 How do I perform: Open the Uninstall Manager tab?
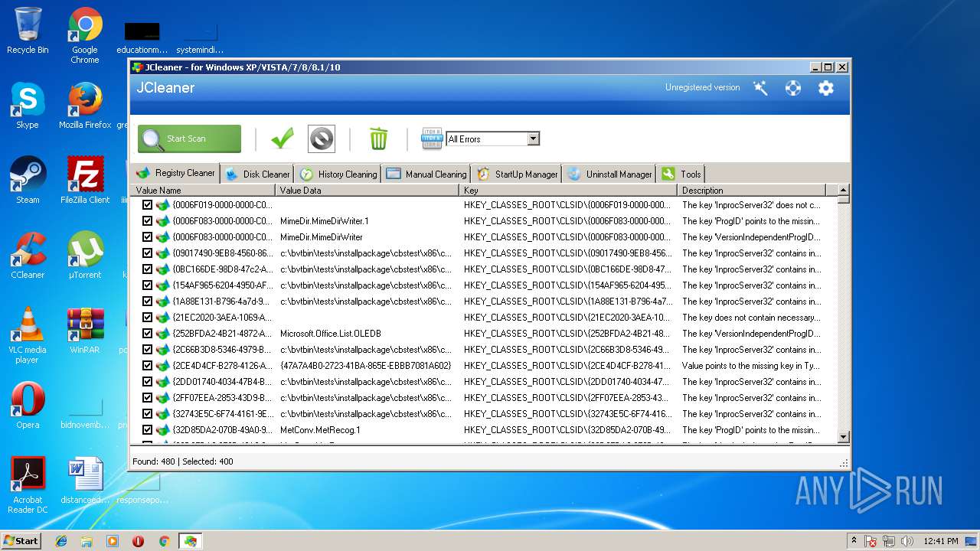(609, 174)
